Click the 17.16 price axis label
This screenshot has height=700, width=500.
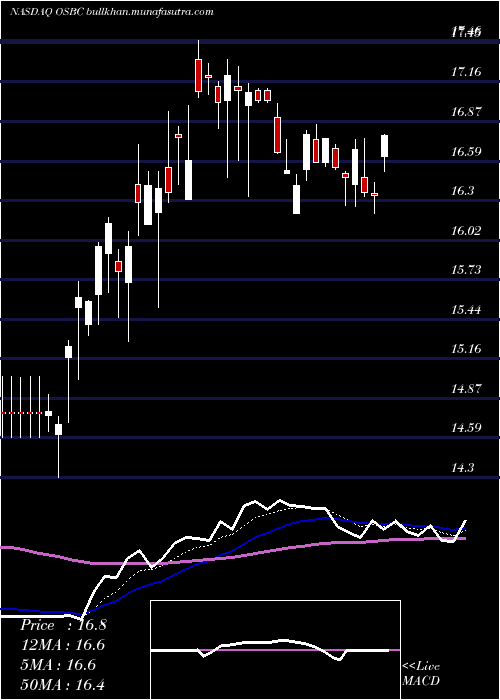(x=466, y=71)
